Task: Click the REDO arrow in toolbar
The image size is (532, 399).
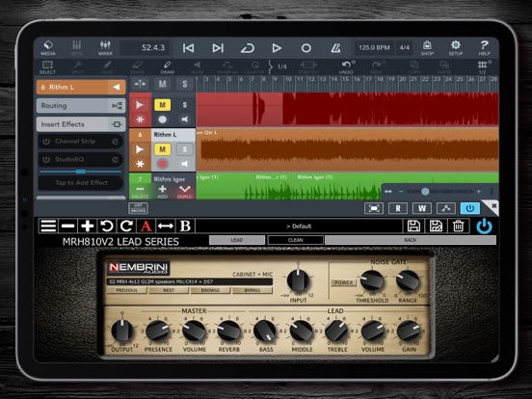Action: point(377,67)
